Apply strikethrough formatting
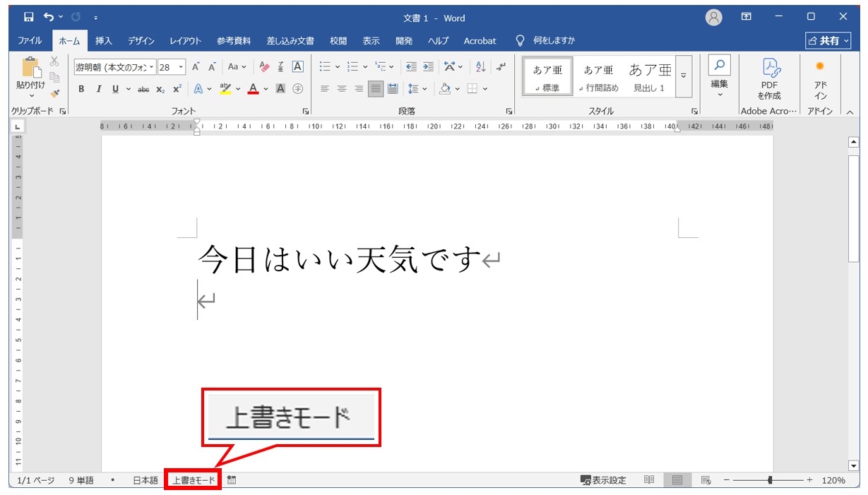Image resolution: width=868 pixels, height=495 pixels. point(143,89)
